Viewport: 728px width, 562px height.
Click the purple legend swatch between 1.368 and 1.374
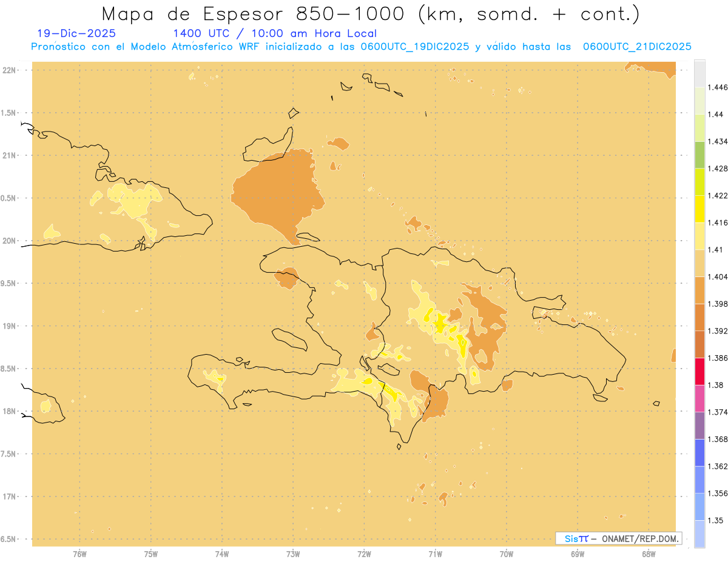click(x=699, y=426)
